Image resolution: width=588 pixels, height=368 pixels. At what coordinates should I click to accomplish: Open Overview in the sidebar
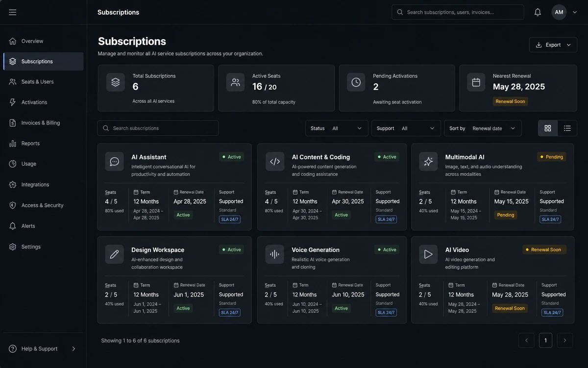click(43, 41)
